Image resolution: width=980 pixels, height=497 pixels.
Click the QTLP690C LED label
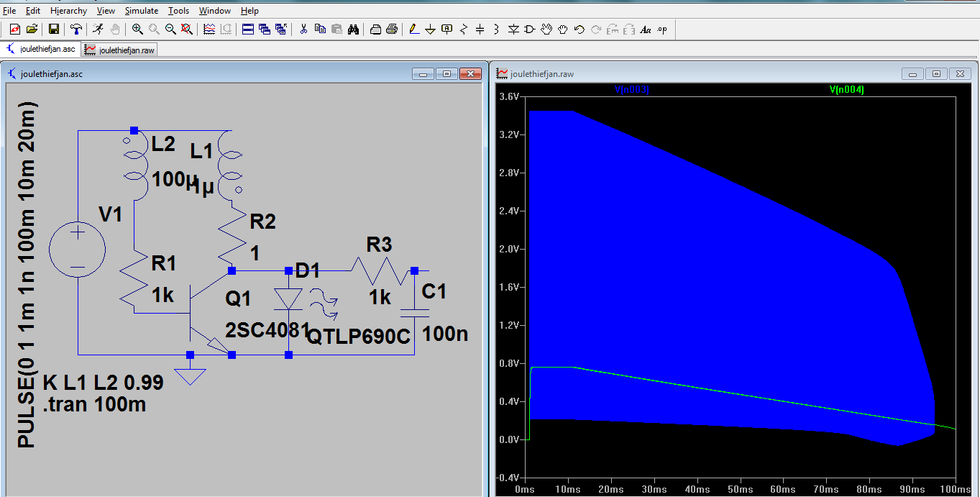click(358, 337)
